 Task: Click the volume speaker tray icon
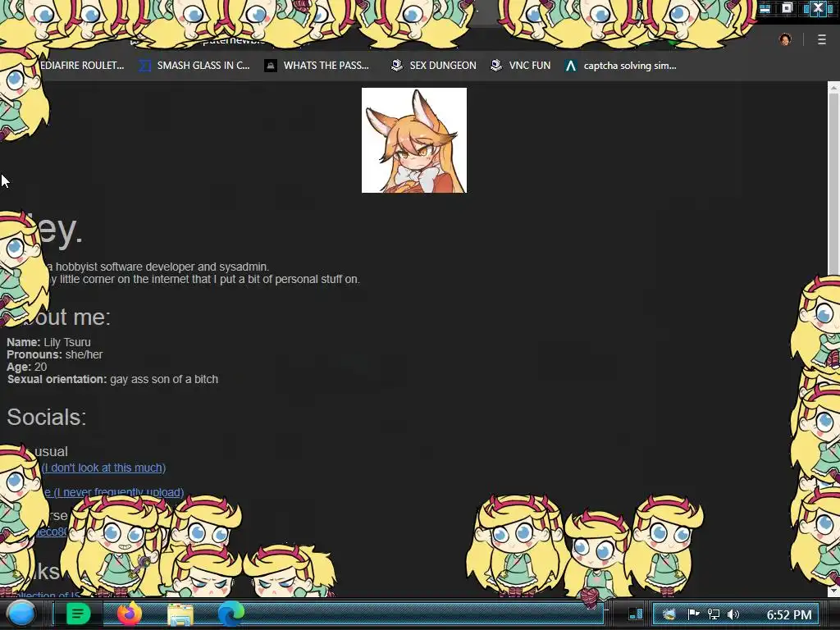(733, 614)
